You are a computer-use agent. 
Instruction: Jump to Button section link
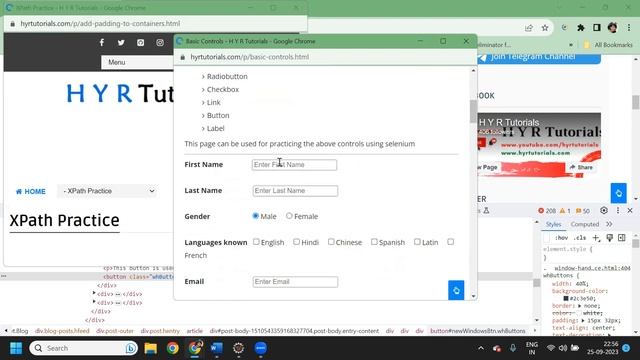point(218,116)
